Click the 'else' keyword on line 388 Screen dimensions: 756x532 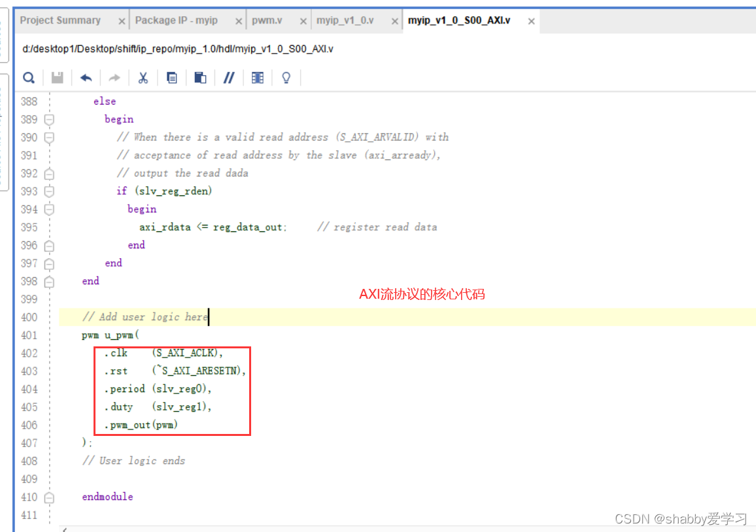coord(105,101)
